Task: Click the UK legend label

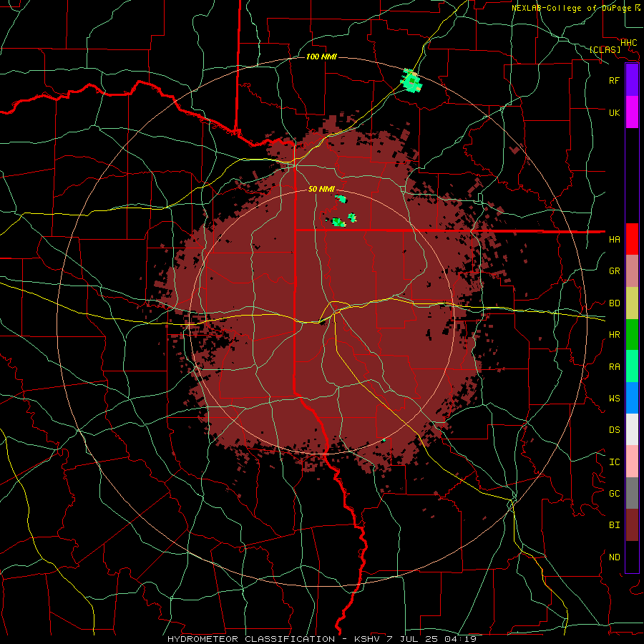Action: (615, 112)
